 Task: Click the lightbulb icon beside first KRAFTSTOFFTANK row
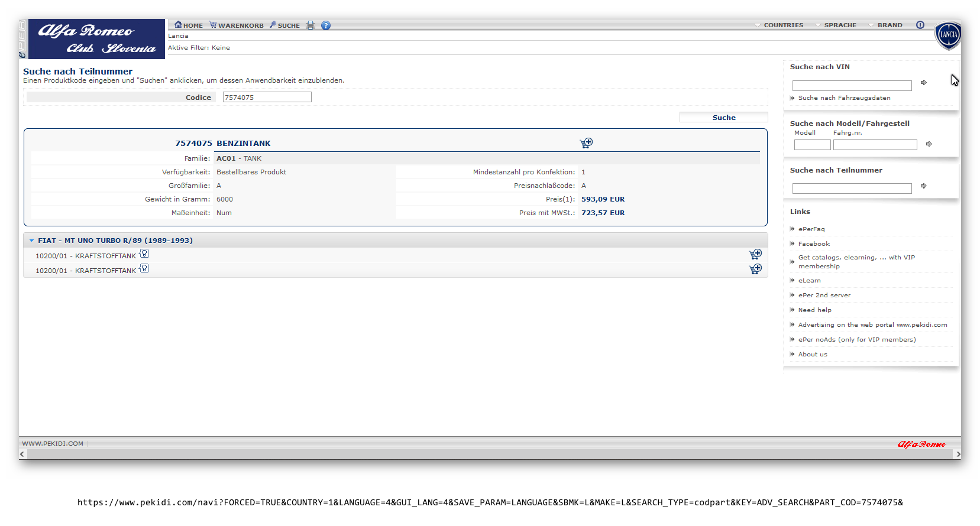tap(144, 254)
